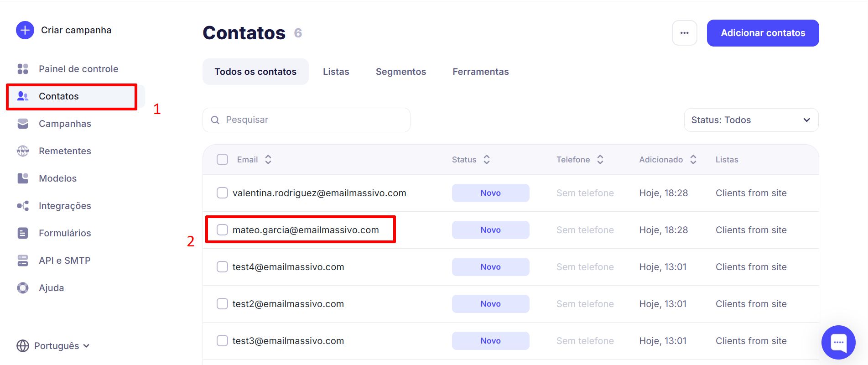Check the box next to test4@emailmassivo.com
868x365 pixels.
222,267
